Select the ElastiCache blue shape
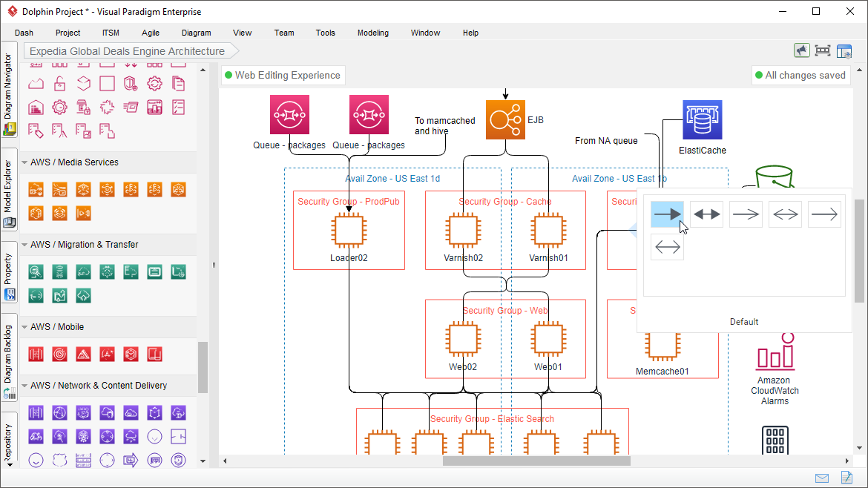 703,119
